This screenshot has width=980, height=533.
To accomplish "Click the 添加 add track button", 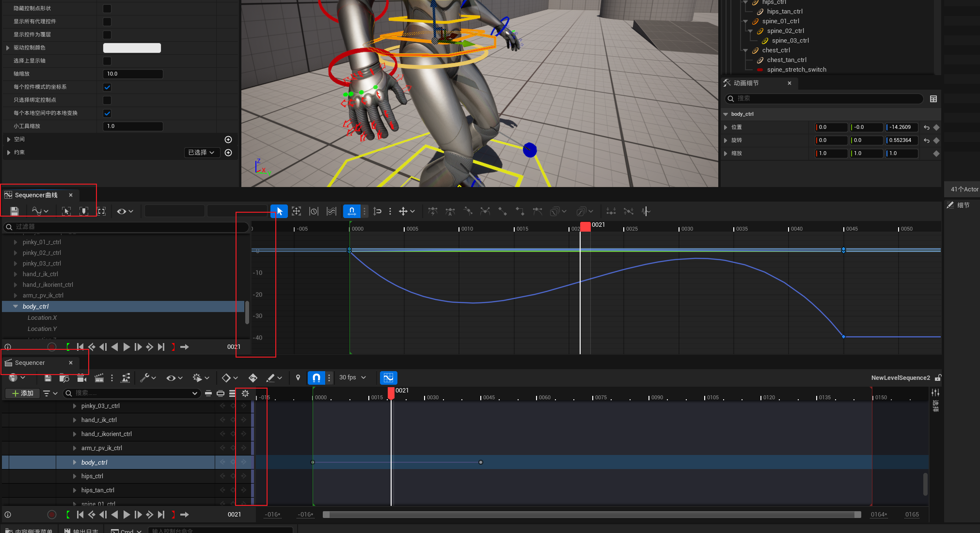I will point(23,393).
